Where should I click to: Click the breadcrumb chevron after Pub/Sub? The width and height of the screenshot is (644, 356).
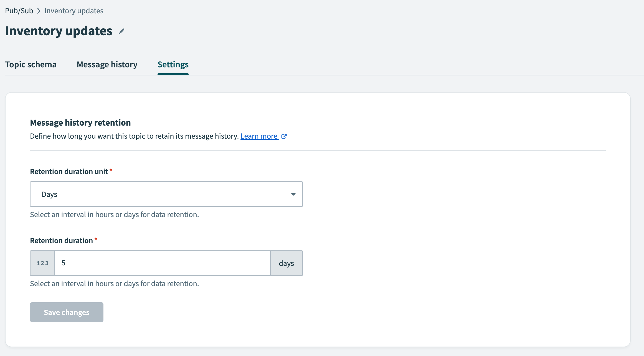point(39,11)
